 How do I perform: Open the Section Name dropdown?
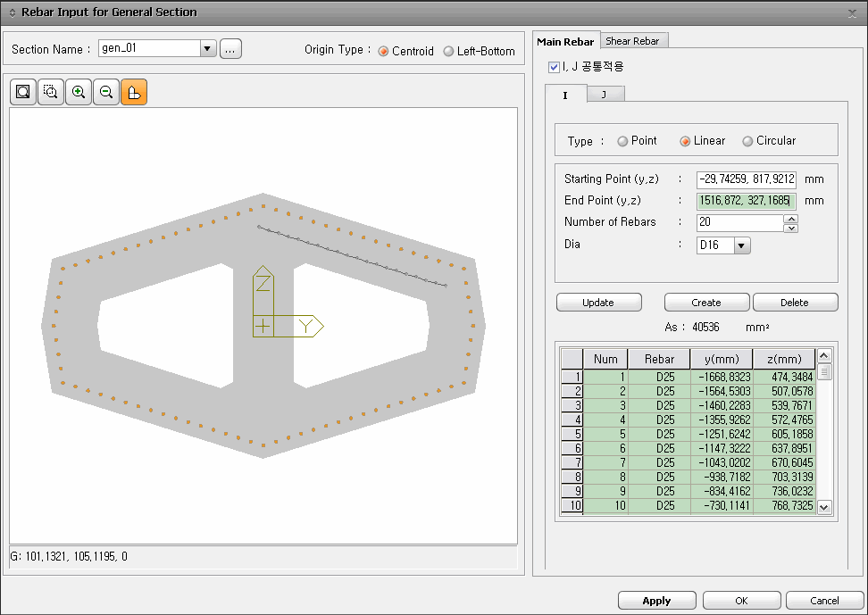coord(208,49)
